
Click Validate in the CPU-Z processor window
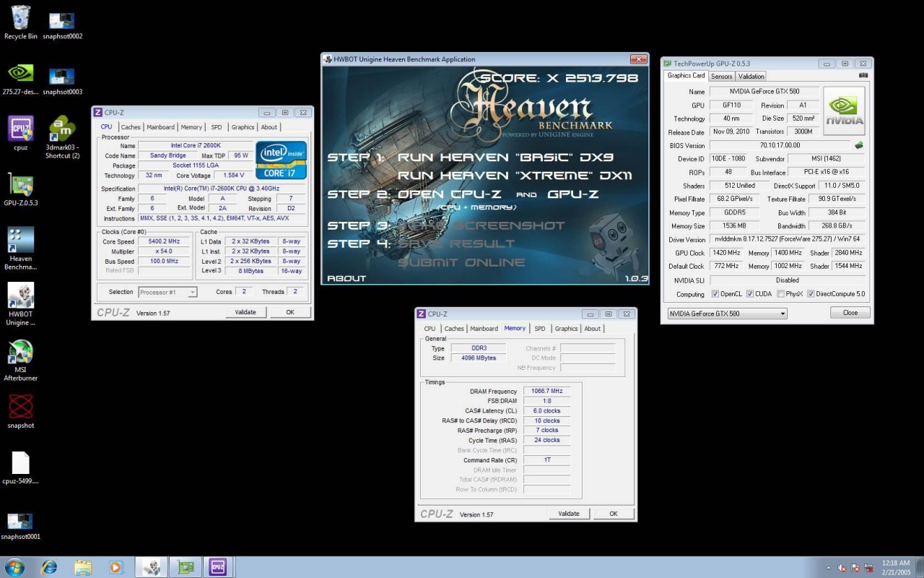point(245,312)
